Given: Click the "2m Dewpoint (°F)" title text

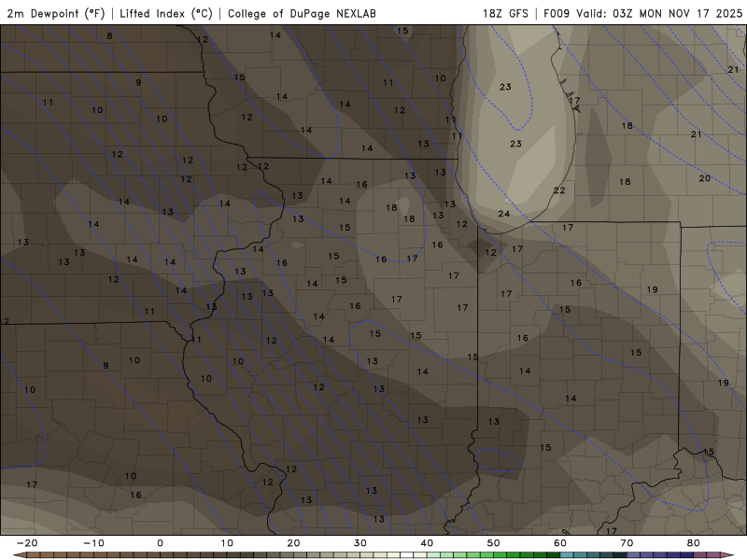Looking at the screenshot, I should click(x=56, y=13).
